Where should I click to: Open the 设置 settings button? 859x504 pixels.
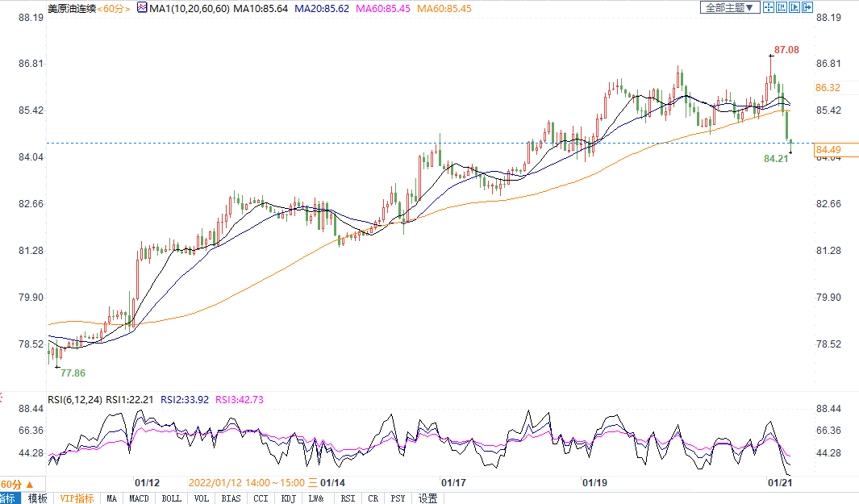[x=427, y=498]
